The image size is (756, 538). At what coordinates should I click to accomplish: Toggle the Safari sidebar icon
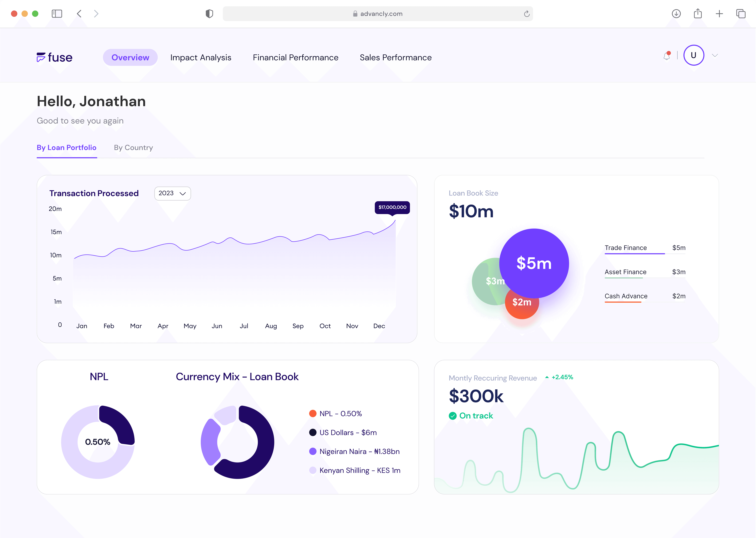[x=57, y=14]
